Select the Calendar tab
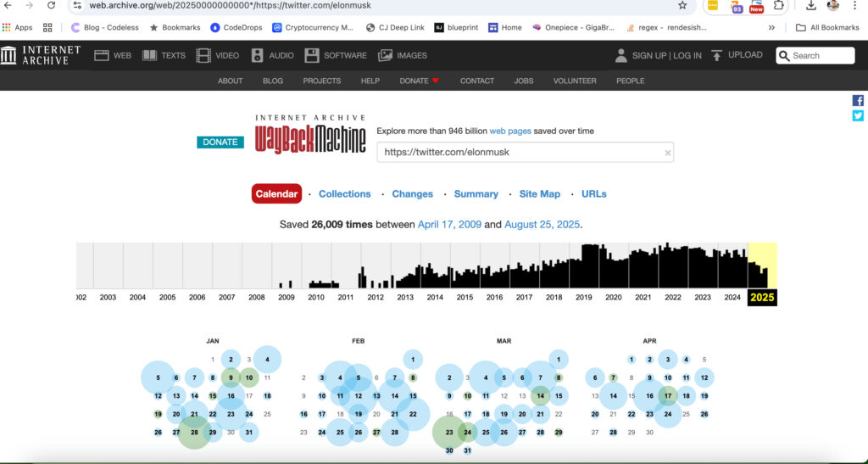 (277, 193)
